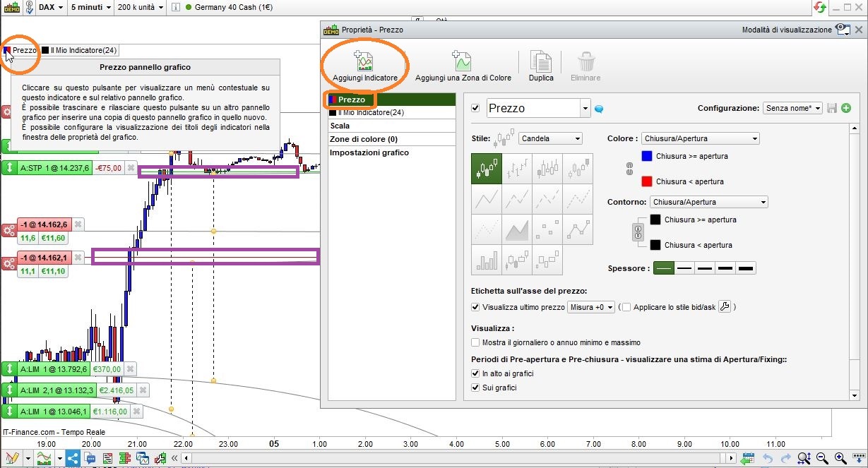The height and width of the screenshot is (468, 868).
Task: Click the zoom in magnifier icon
Action: [840, 459]
